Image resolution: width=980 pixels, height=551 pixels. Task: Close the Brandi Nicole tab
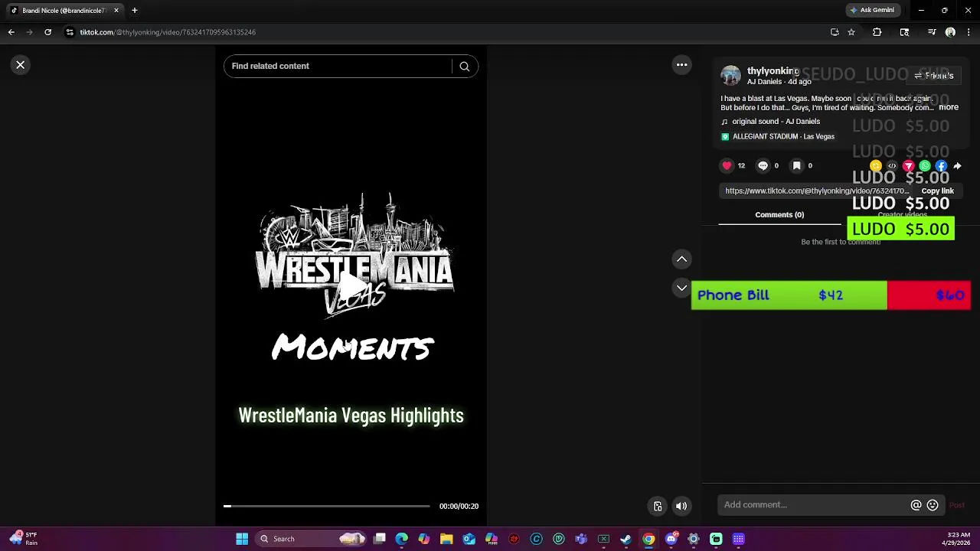pos(116,11)
